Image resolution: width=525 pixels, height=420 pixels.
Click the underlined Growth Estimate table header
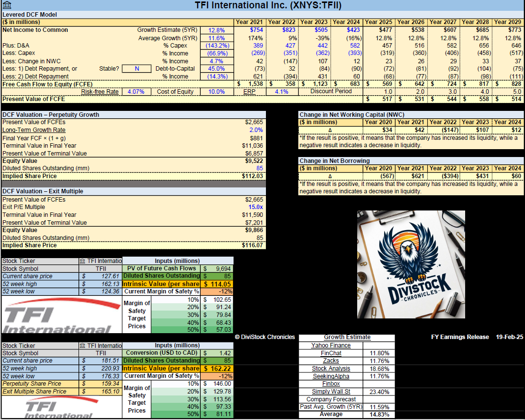tap(347, 337)
